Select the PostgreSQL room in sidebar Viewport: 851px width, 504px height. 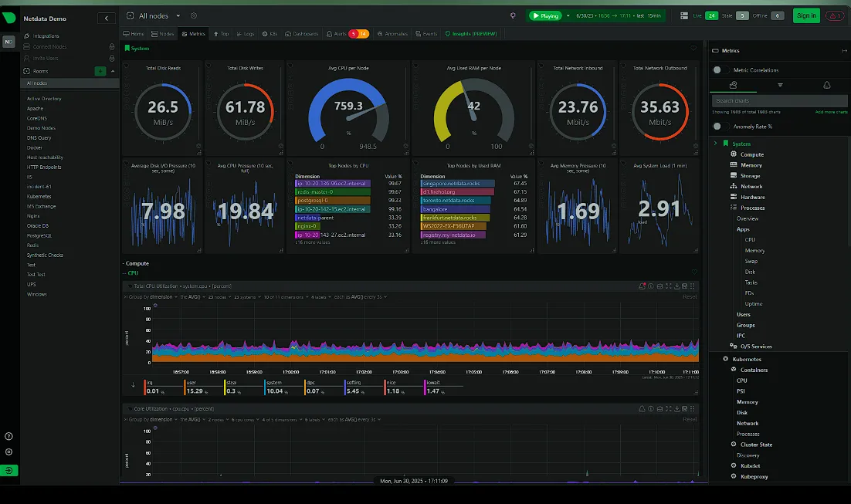(x=39, y=235)
